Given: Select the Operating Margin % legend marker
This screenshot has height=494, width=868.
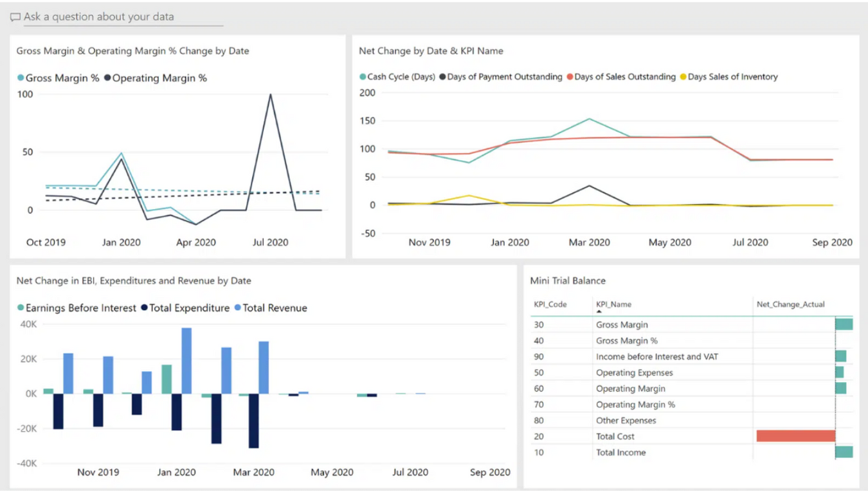Looking at the screenshot, I should [x=107, y=78].
